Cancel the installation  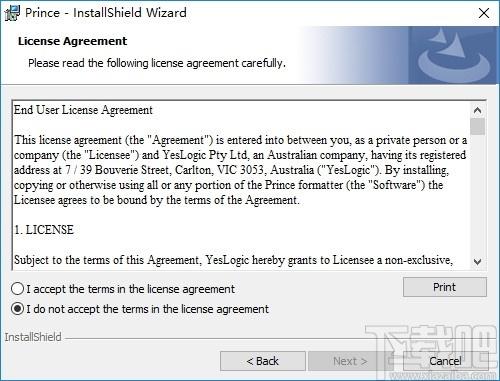point(445,361)
